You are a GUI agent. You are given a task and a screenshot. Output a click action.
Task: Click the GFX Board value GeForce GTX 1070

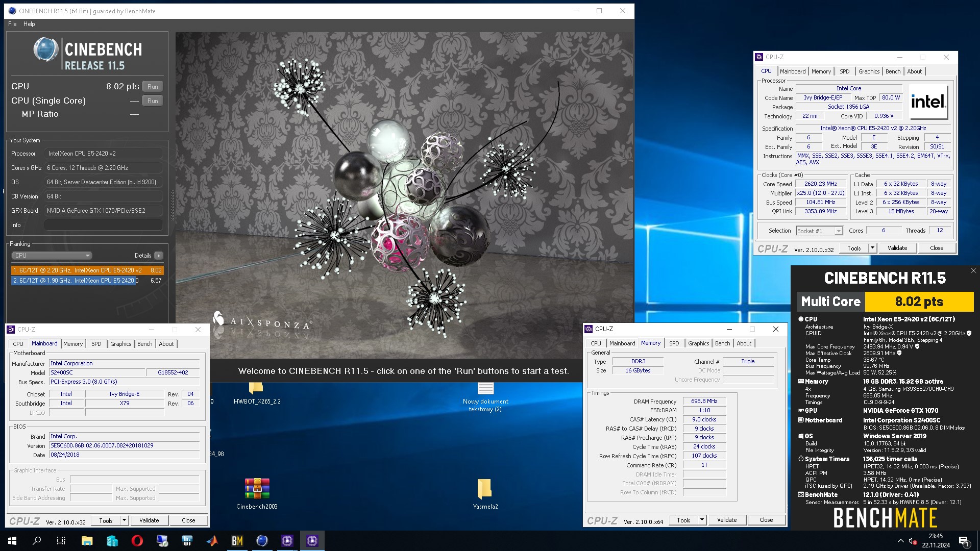[x=103, y=211]
